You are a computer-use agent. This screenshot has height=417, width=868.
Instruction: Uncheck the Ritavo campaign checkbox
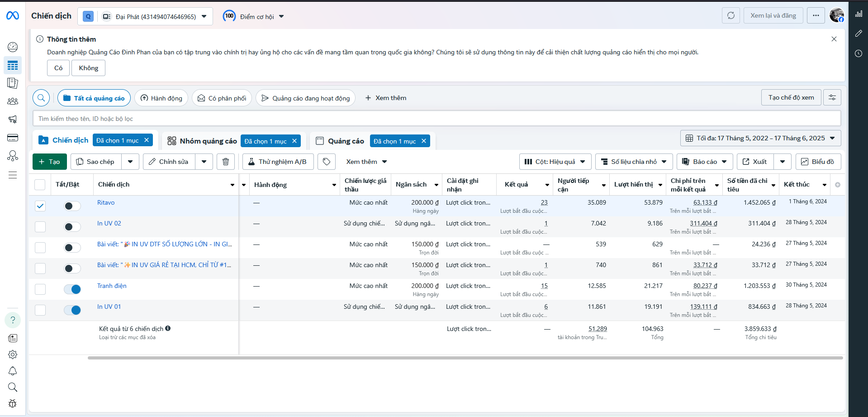tap(40, 206)
